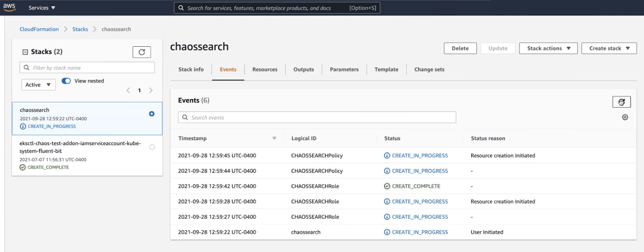Switch to the Resources tab

265,69
